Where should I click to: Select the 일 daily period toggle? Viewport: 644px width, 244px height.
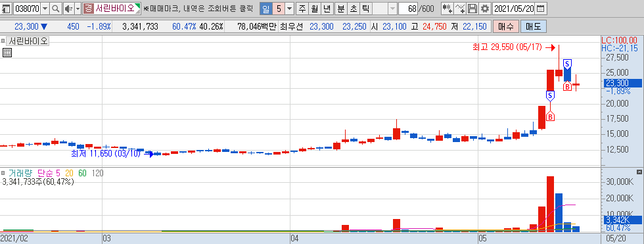[265, 8]
